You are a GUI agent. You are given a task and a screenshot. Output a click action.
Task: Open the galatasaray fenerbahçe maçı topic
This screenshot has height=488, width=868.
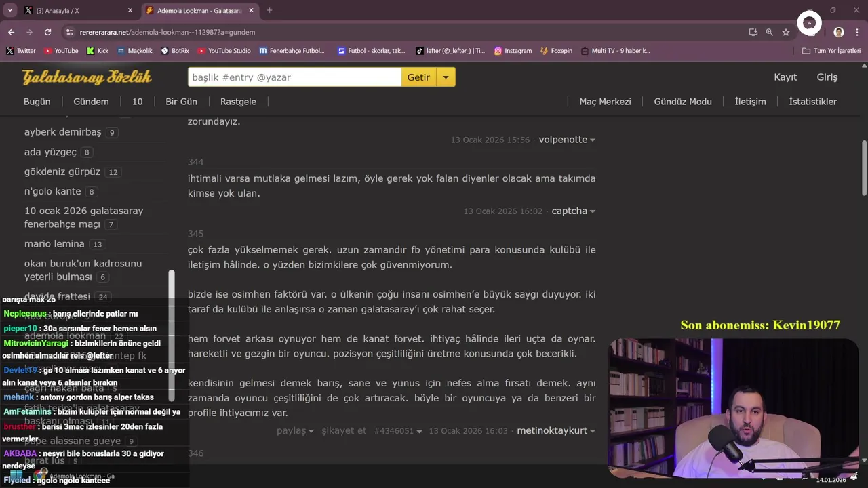[83, 218]
